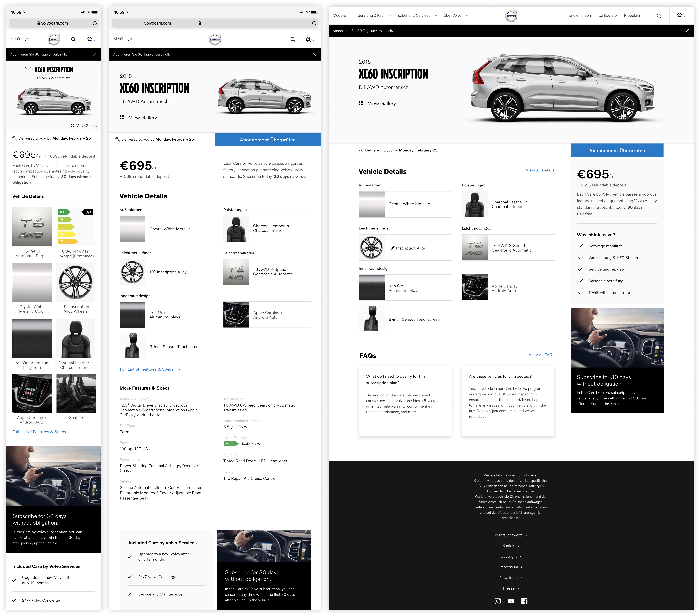Click the Volvo logo in the top navigation

click(511, 16)
